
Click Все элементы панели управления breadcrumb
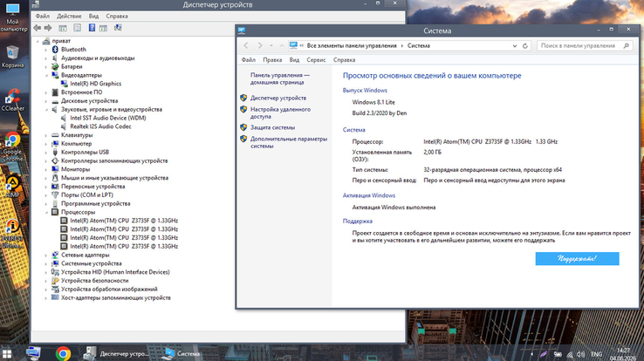352,45
